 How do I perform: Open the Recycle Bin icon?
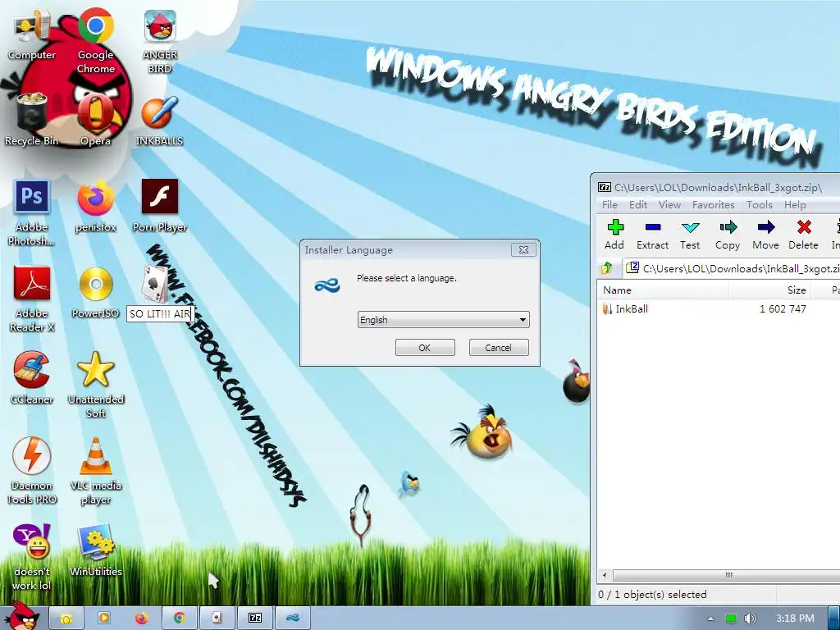[32, 120]
